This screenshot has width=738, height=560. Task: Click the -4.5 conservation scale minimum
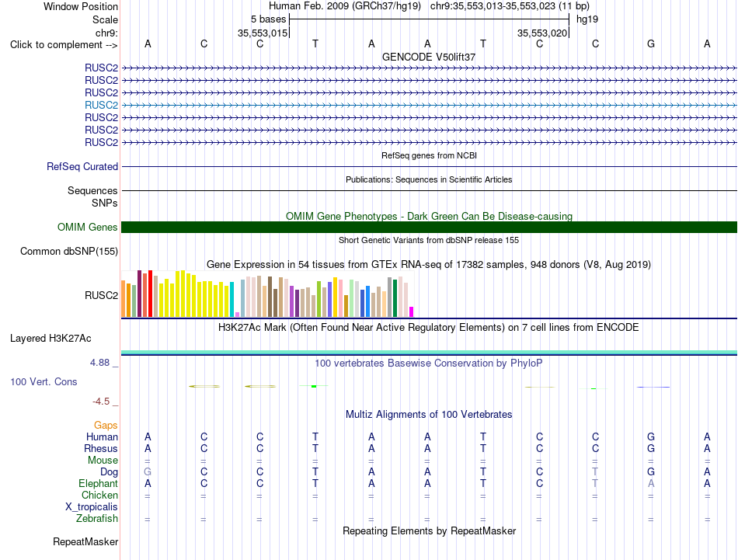pyautogui.click(x=101, y=402)
